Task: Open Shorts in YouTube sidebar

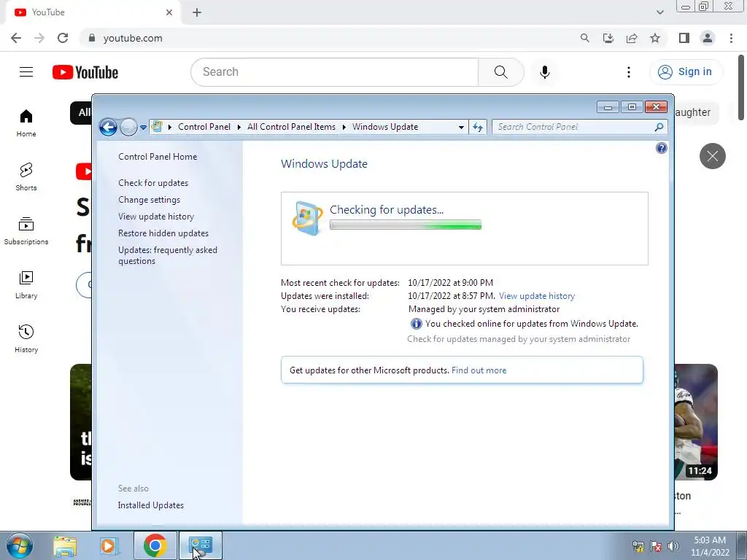Action: [26, 176]
